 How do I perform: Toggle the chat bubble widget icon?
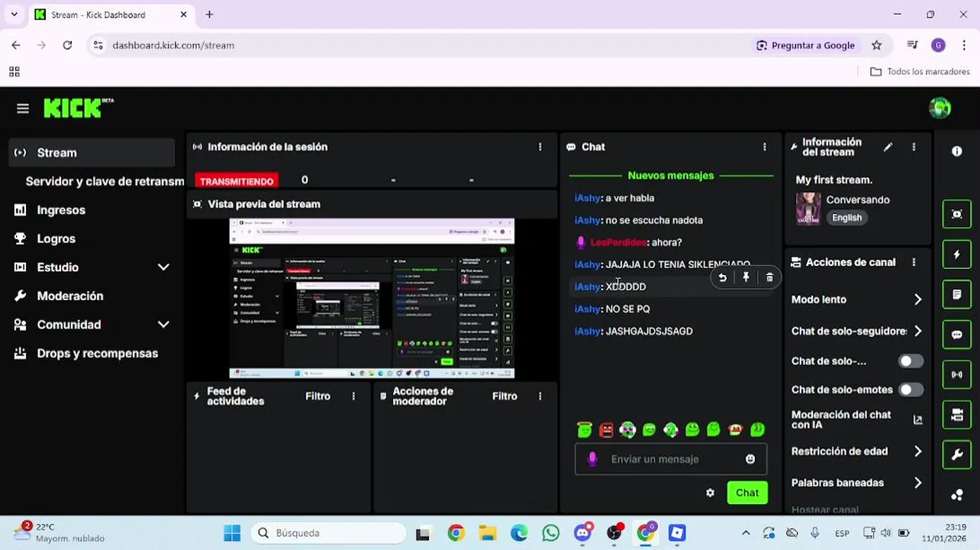click(956, 335)
